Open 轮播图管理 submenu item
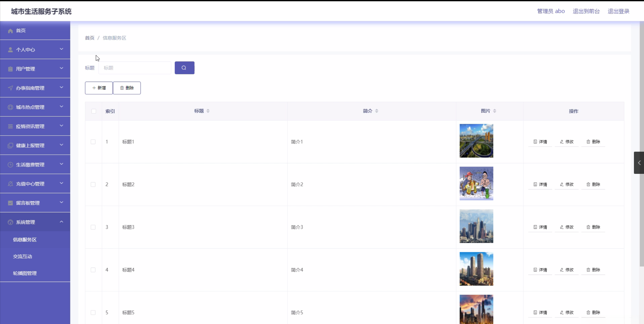This screenshot has width=644, height=324. coord(25,273)
